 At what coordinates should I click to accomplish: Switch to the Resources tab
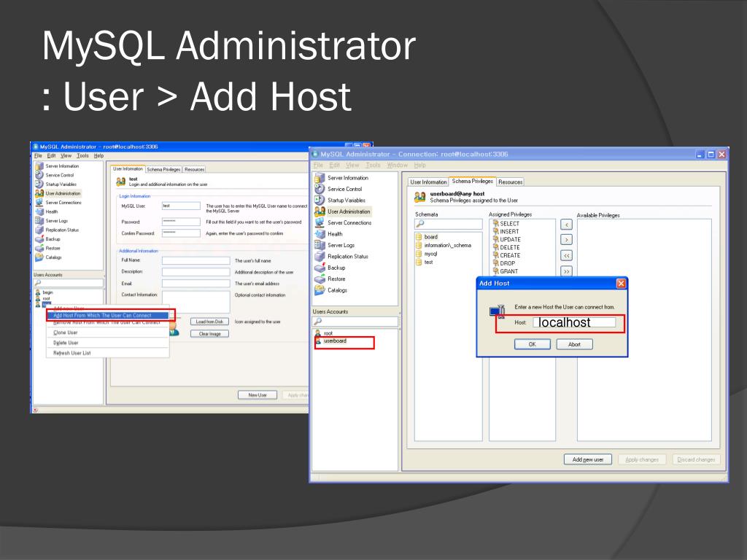click(511, 182)
